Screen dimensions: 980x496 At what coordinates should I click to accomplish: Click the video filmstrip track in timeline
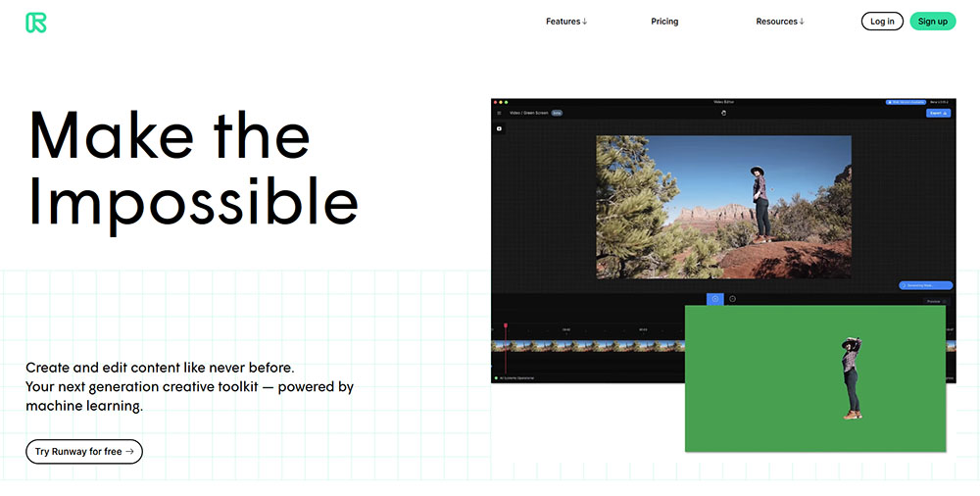[587, 346]
